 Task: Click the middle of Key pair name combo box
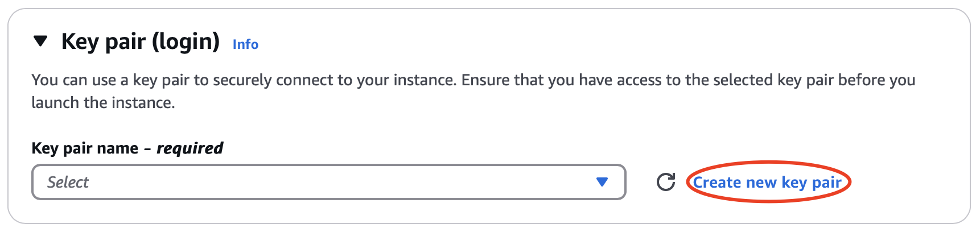[329, 182]
